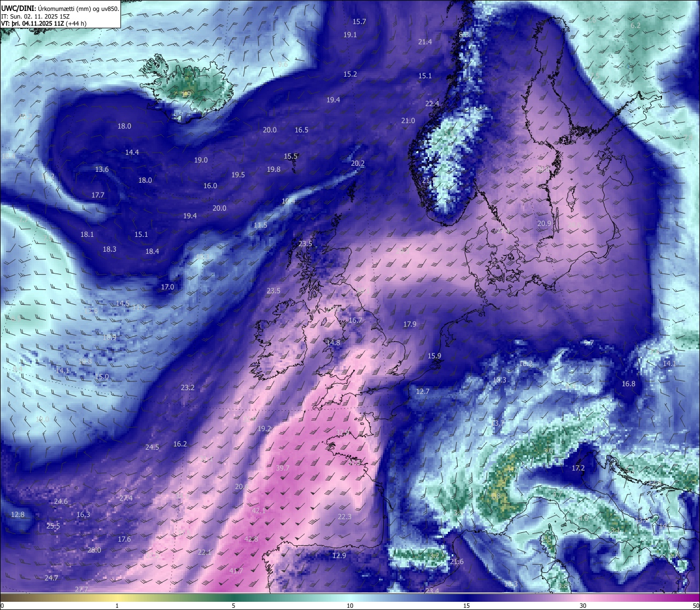This screenshot has width=700, height=610.
Task: Click the 22.3 value over western France
Action: [345, 516]
